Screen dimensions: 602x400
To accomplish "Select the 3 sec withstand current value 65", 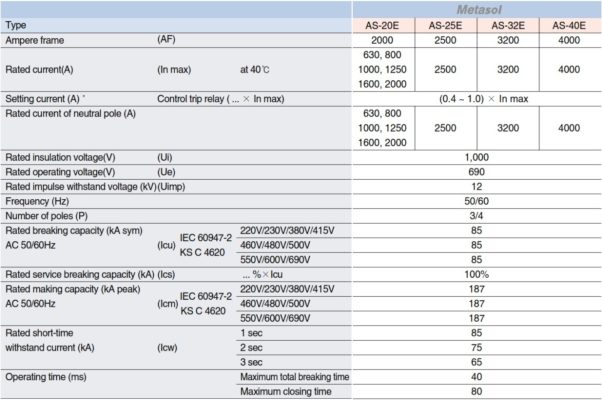I will tap(476, 361).
